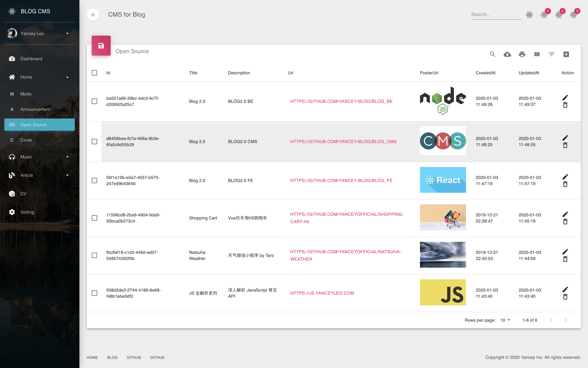Open the Setting sidebar item
The width and height of the screenshot is (588, 368).
click(39, 212)
